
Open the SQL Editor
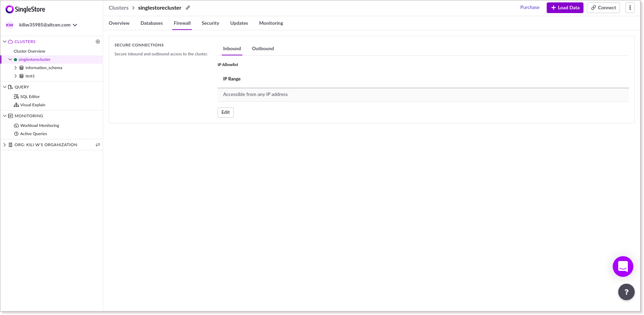[x=31, y=96]
